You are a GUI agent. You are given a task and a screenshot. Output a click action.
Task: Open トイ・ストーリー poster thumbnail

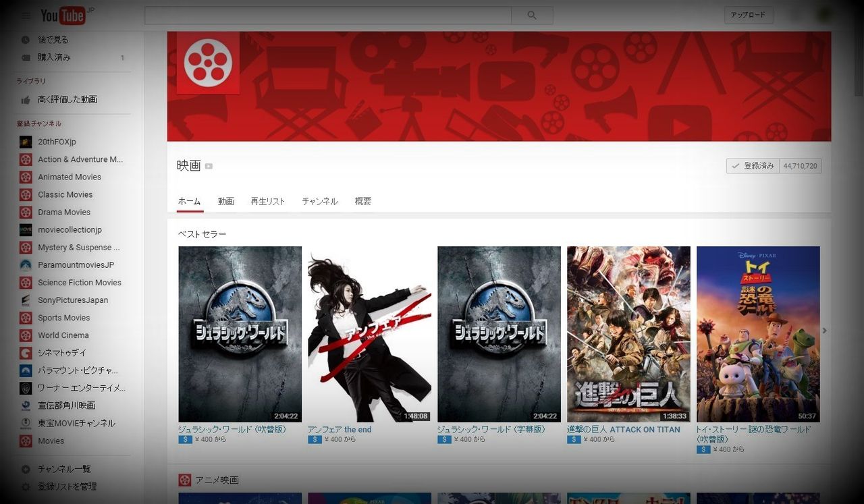point(758,335)
